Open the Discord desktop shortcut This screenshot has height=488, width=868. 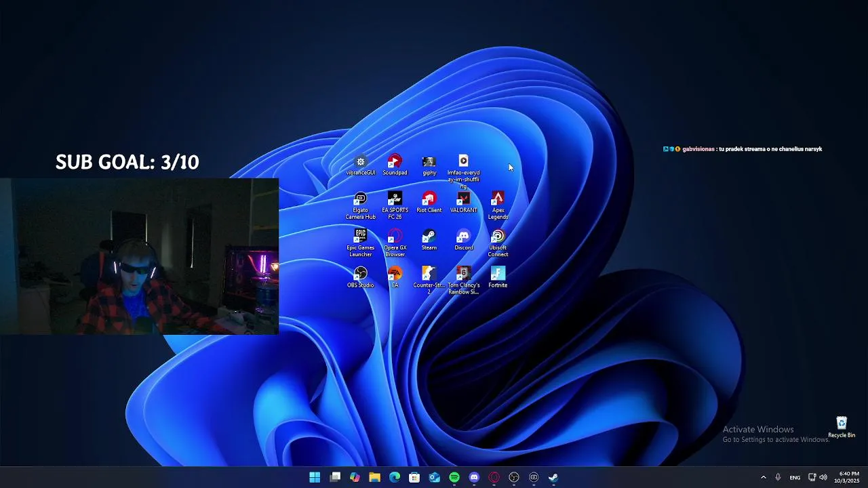point(463,240)
